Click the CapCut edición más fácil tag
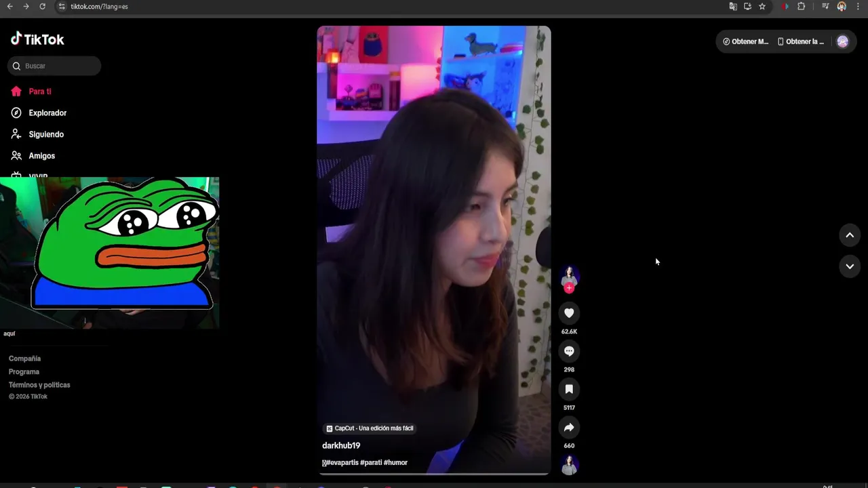 [x=370, y=428]
